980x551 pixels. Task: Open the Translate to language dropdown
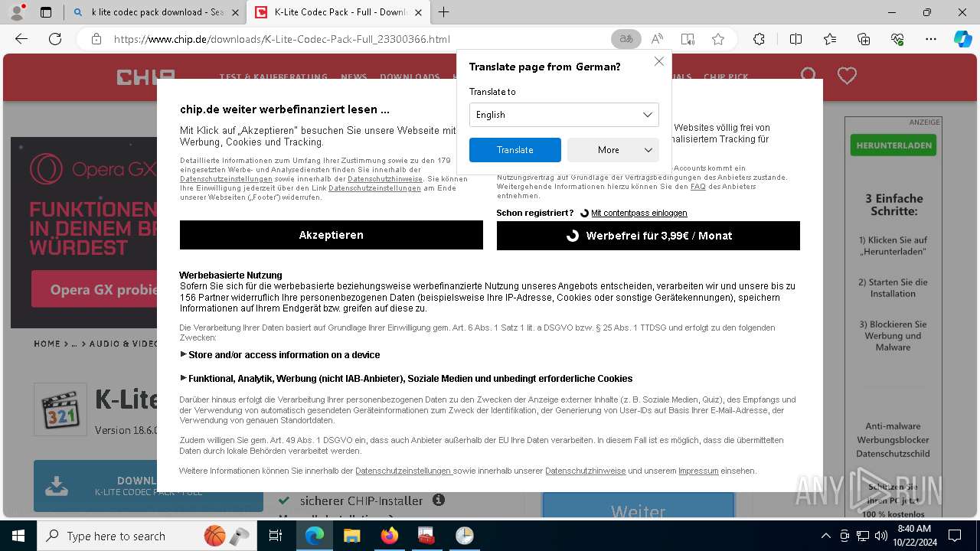[x=563, y=115]
